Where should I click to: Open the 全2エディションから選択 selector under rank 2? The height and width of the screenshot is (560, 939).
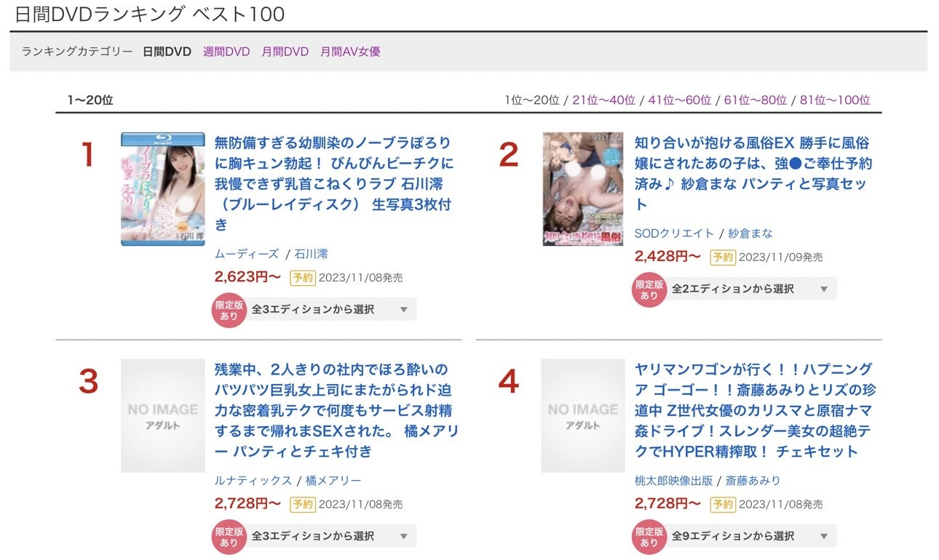point(751,288)
